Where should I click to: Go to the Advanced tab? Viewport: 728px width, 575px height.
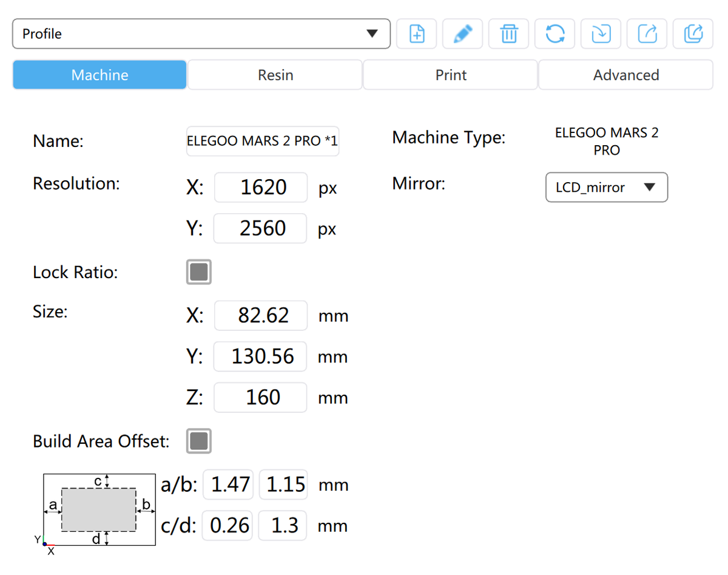pos(626,75)
